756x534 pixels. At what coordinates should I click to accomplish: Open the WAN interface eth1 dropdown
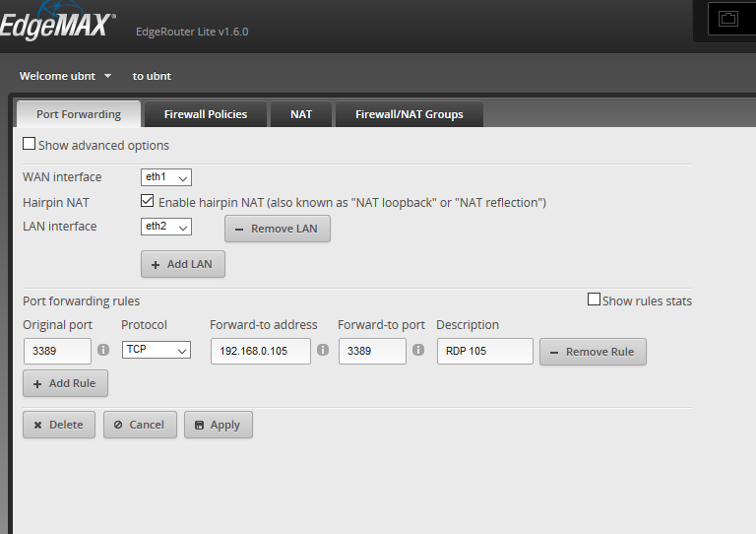(165, 177)
